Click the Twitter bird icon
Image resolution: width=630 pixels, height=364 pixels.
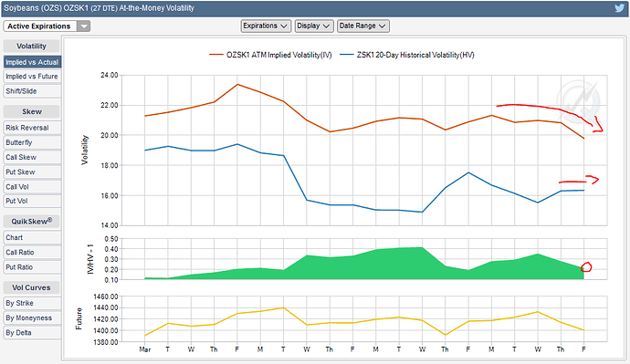[x=620, y=8]
